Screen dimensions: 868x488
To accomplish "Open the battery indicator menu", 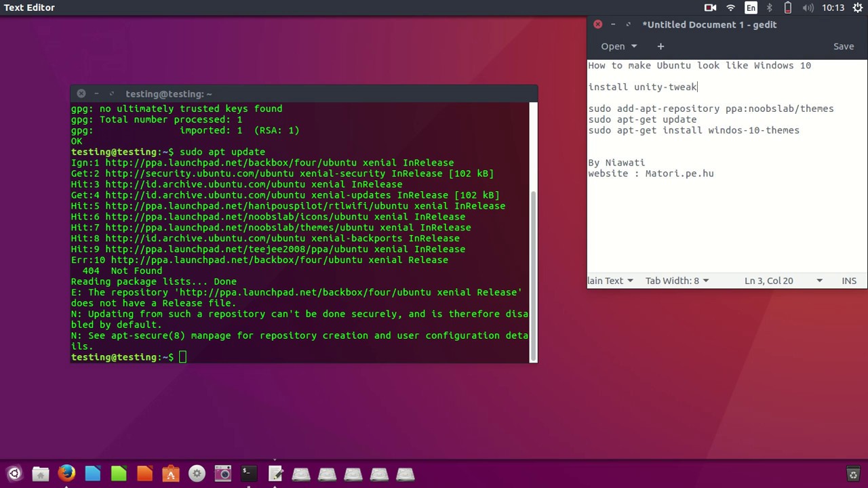I will click(787, 7).
